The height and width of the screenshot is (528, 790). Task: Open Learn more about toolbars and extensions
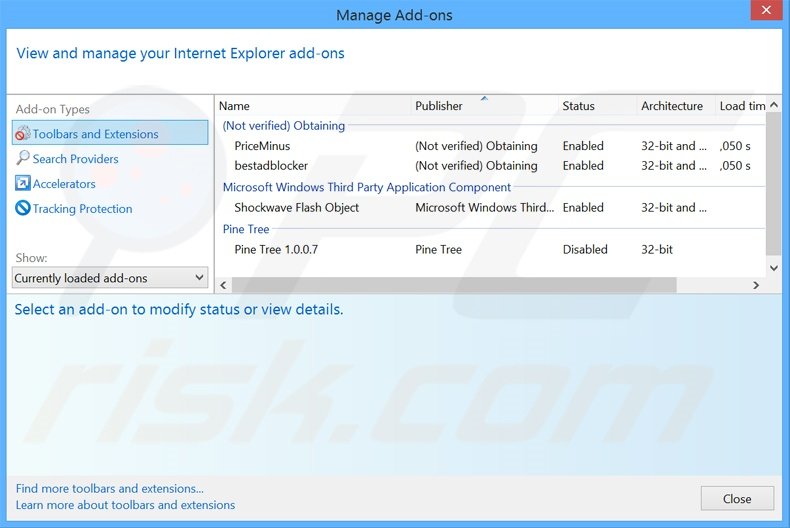(125, 505)
